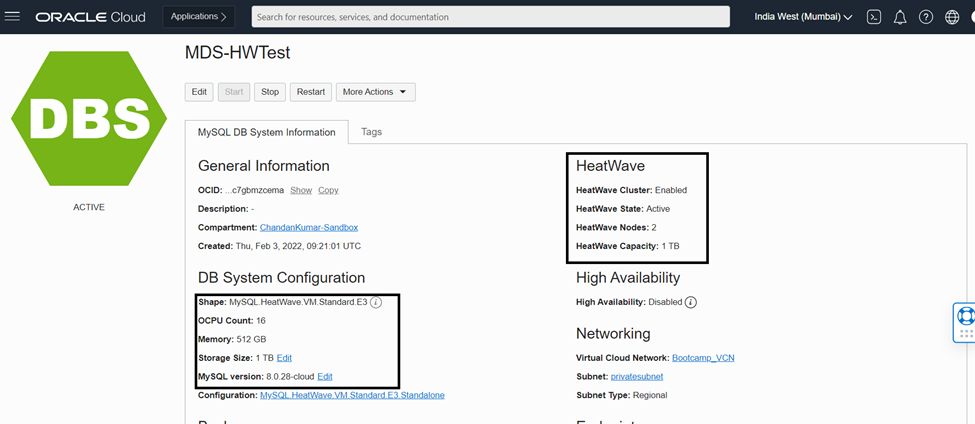Show info icon next to Shape

(x=376, y=303)
